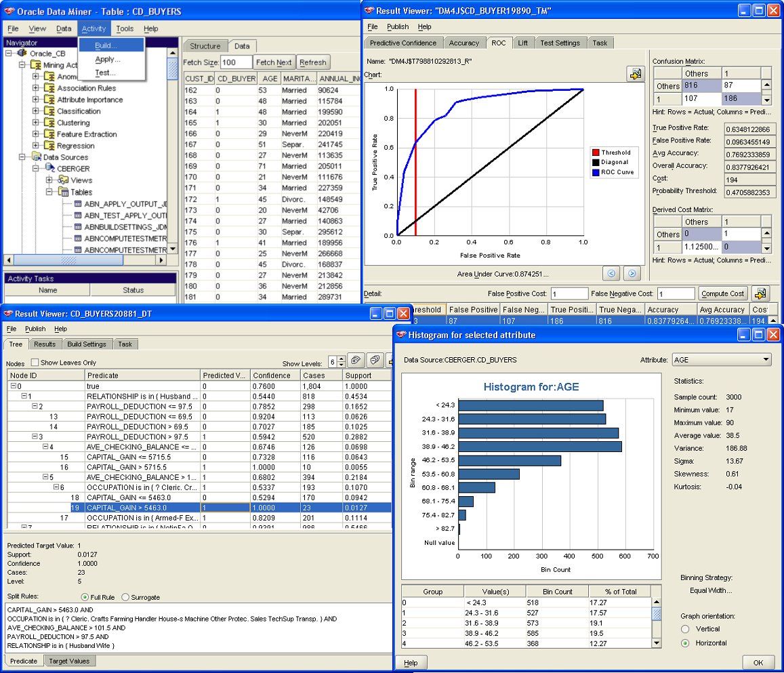Expand the Clustering node in the Navigator
This screenshot has width=784, height=673.
36,123
